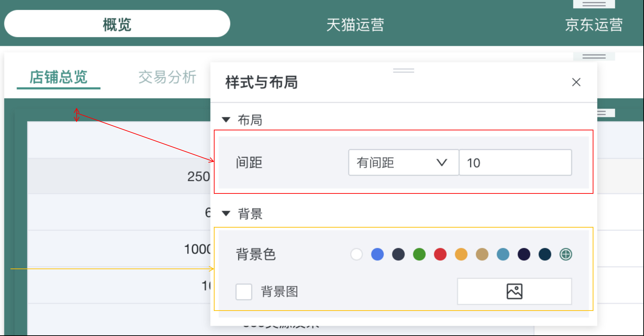Select the 概览 tab button
Viewport: 644px width, 336px height.
(117, 24)
